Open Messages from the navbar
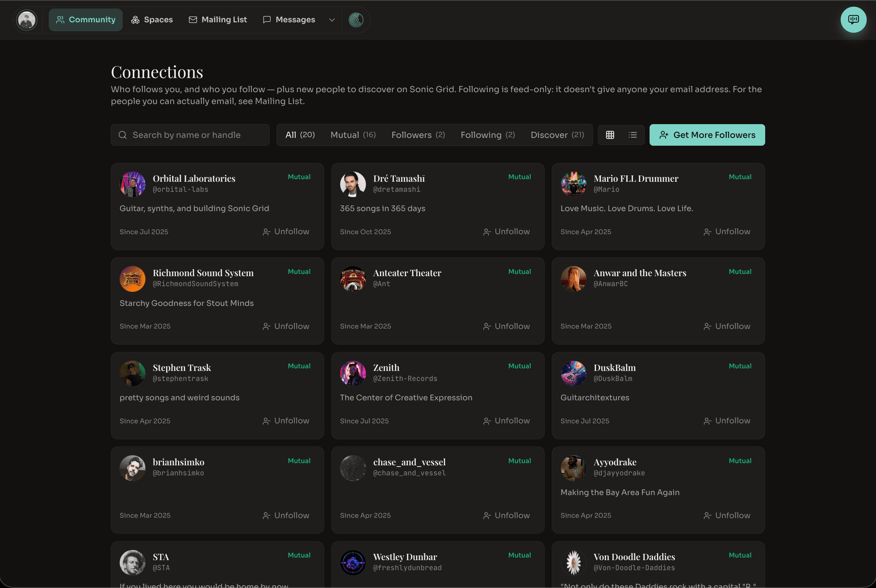This screenshot has height=588, width=876. (289, 20)
